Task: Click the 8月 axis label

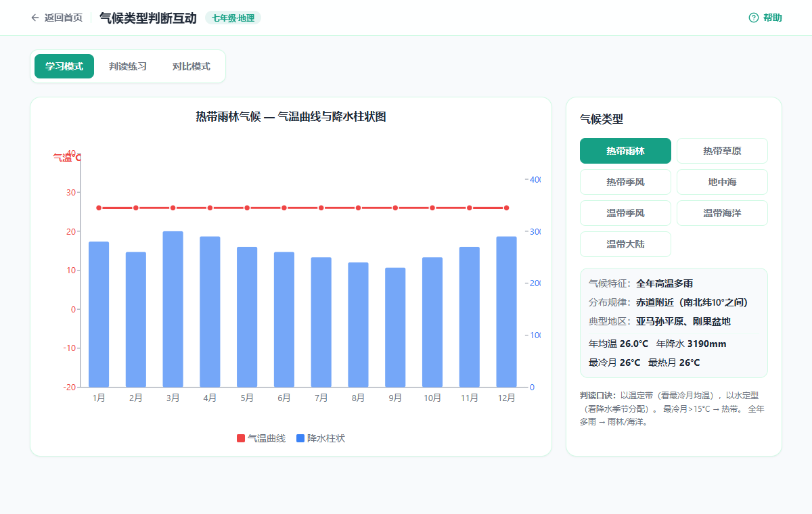Action: point(358,398)
